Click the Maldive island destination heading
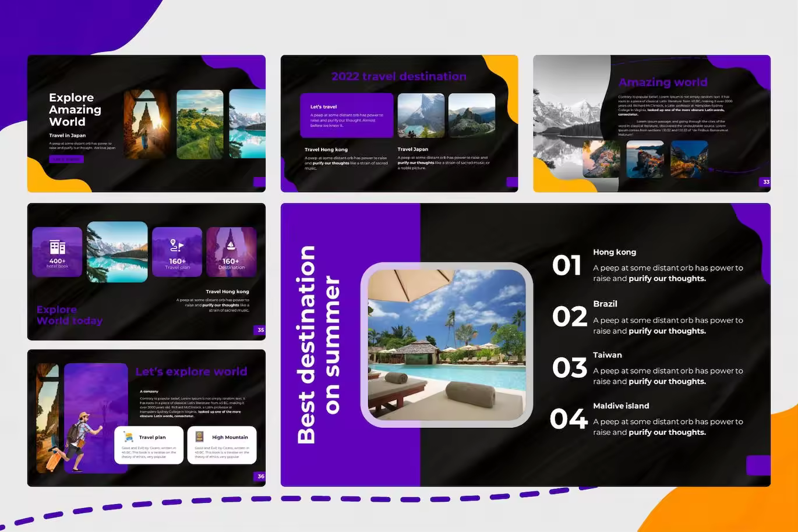The height and width of the screenshot is (532, 798). (621, 406)
